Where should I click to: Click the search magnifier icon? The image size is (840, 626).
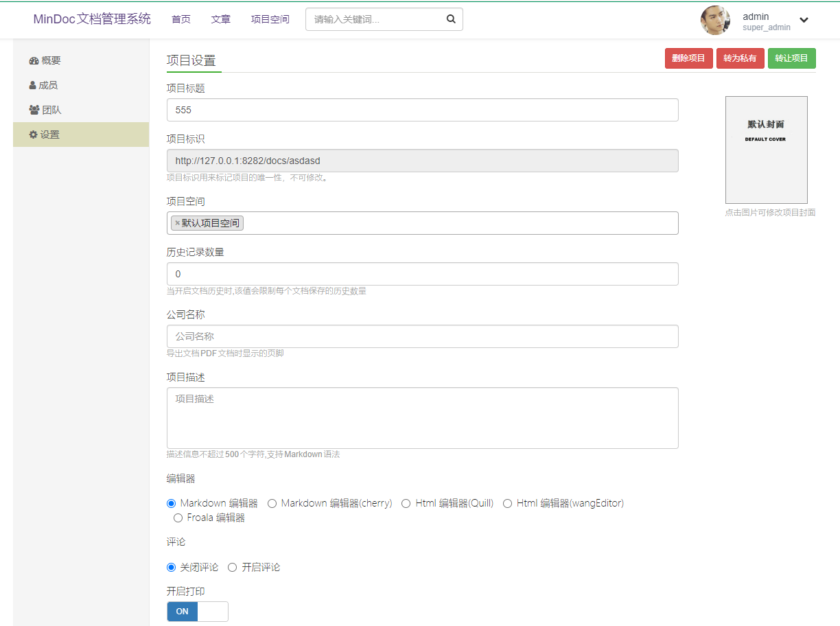click(451, 19)
